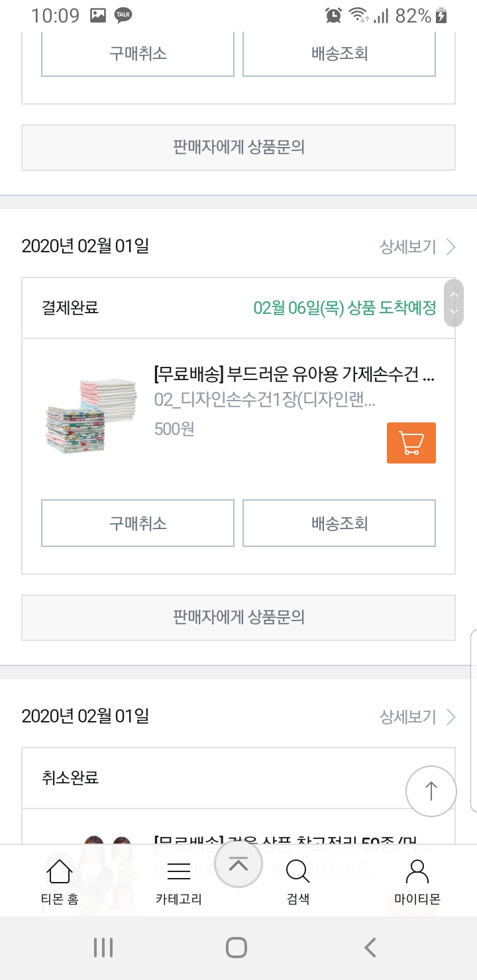Viewport: 477px width, 980px height.
Task: Open 상세보기 for the gauze handkerchief order
Action: pos(417,247)
